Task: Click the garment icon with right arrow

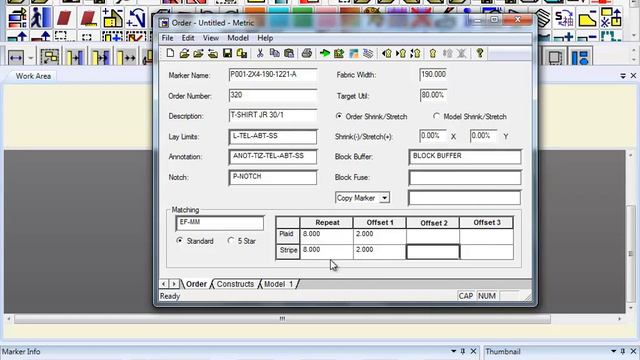Action: coord(401,53)
